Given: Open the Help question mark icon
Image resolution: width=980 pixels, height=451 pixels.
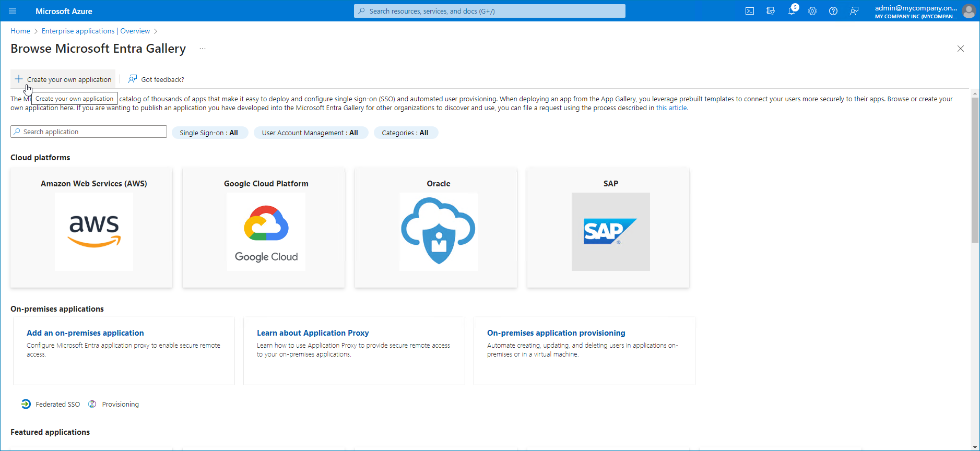Looking at the screenshot, I should pos(833,11).
